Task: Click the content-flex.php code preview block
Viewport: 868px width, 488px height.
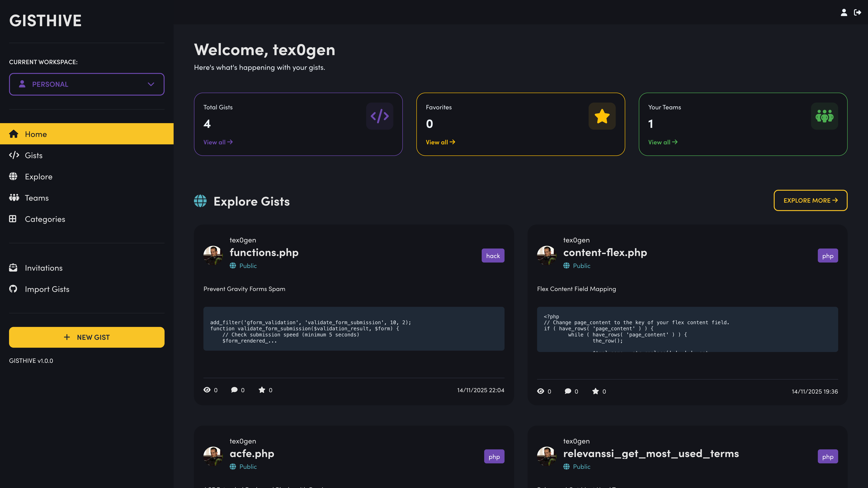Action: click(x=687, y=329)
